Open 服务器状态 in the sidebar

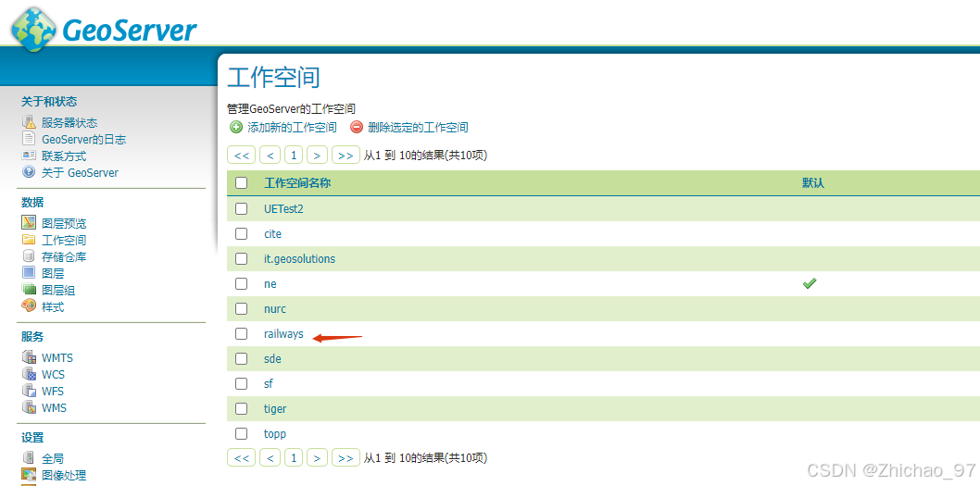pos(69,122)
